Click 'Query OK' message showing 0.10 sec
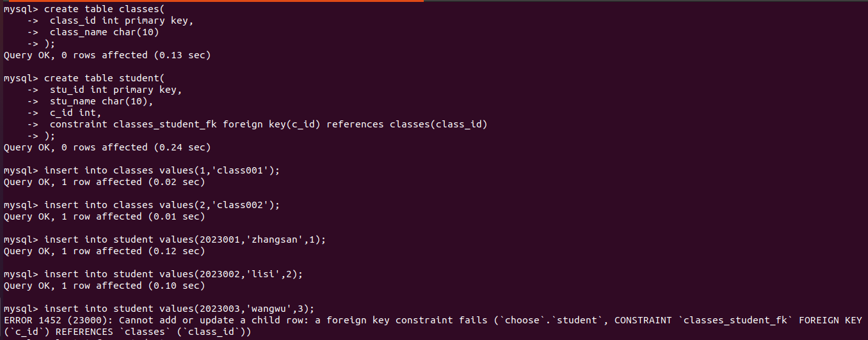Screen dimensions: 868x340 click(x=104, y=286)
